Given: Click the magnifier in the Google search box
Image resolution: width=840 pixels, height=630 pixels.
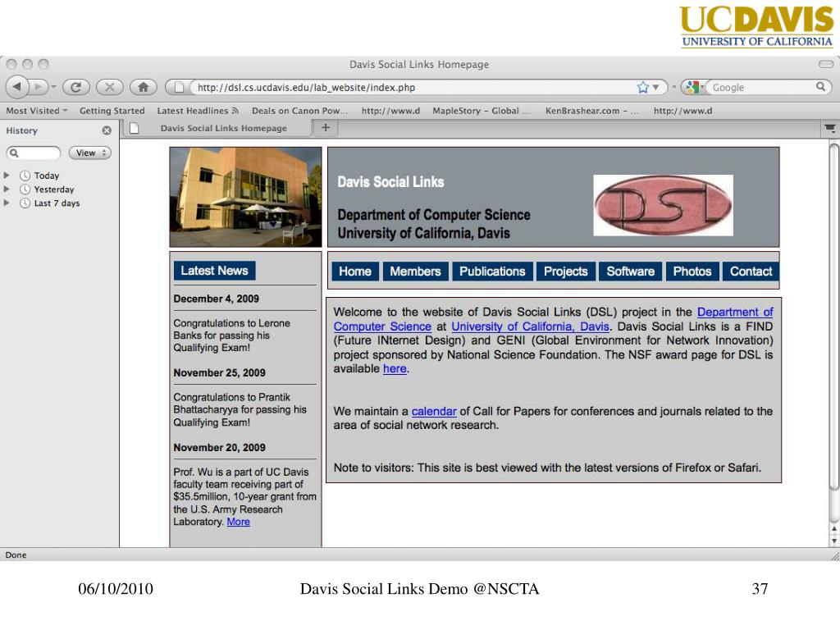Looking at the screenshot, I should point(820,87).
